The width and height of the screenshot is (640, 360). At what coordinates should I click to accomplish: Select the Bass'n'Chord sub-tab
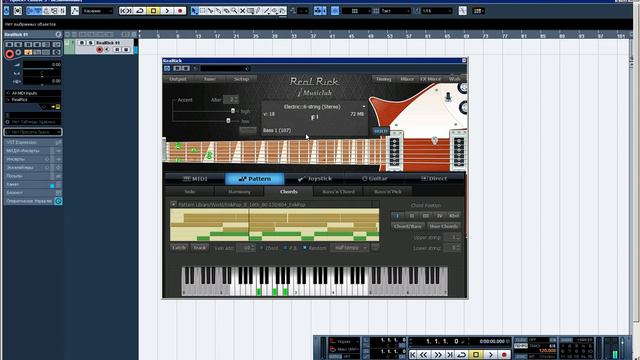(338, 191)
